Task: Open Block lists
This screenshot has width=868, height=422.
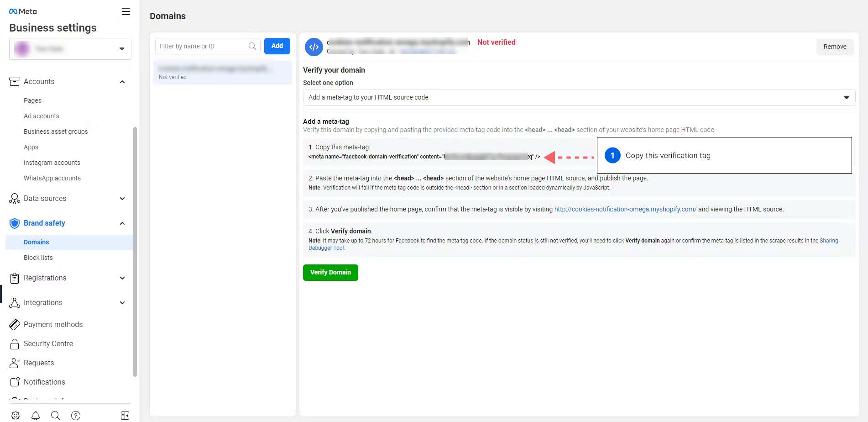Action: point(38,258)
